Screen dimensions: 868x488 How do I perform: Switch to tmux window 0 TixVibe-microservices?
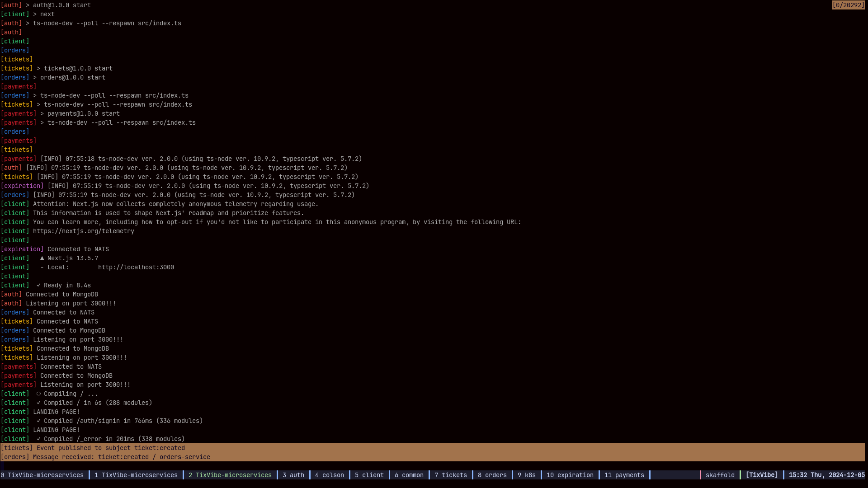point(42,475)
